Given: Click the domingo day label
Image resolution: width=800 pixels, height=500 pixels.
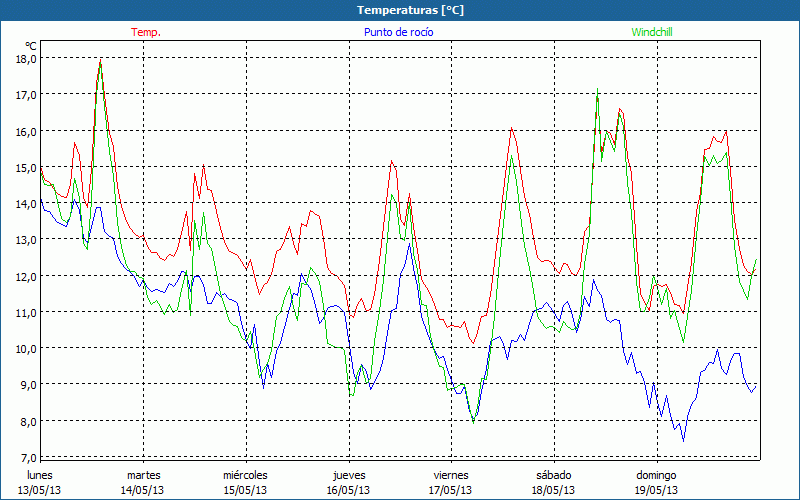Looking at the screenshot, I should 656,475.
